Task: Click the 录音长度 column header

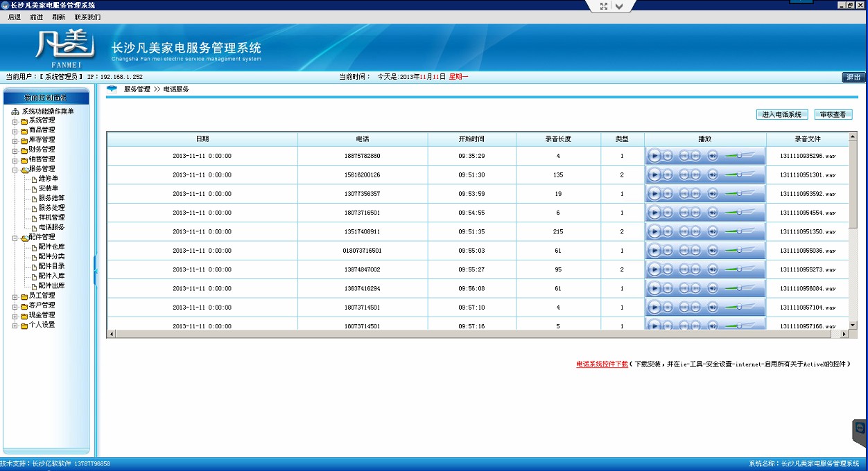Action: tap(558, 139)
